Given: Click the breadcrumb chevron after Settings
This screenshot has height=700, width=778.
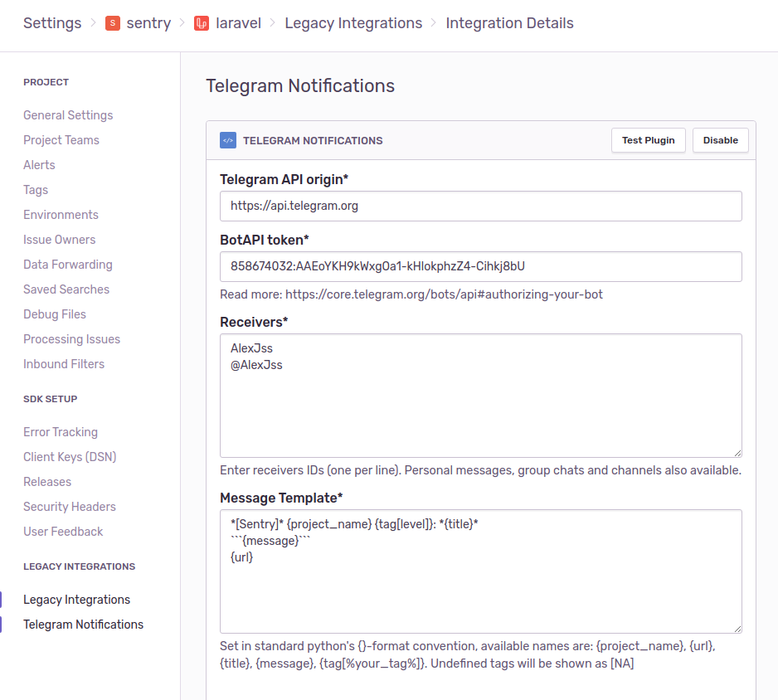Looking at the screenshot, I should coord(93,23).
